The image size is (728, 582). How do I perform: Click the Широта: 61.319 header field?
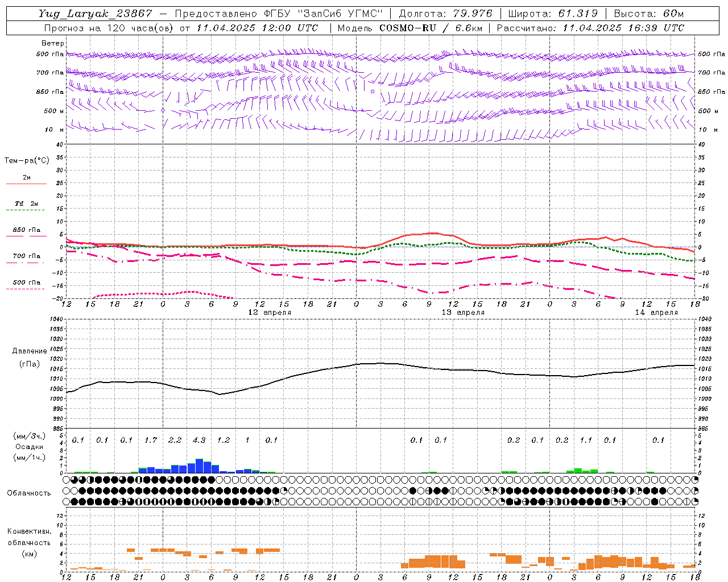pyautogui.click(x=552, y=14)
